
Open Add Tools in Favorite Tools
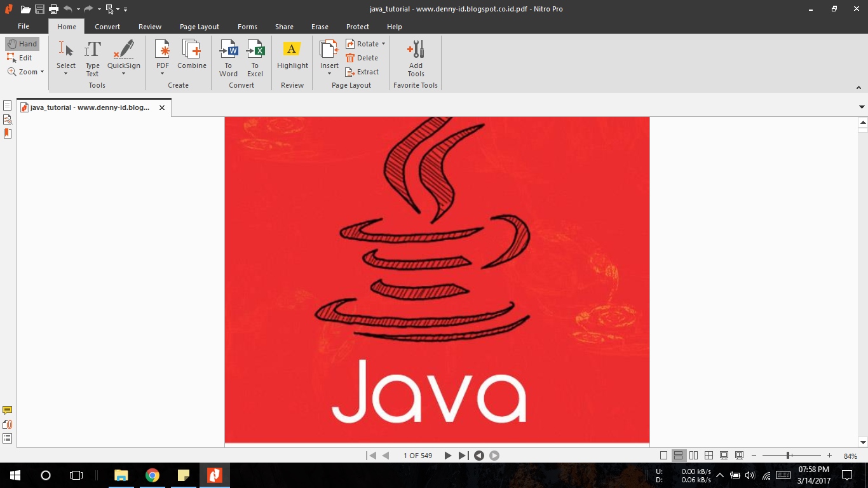416,58
